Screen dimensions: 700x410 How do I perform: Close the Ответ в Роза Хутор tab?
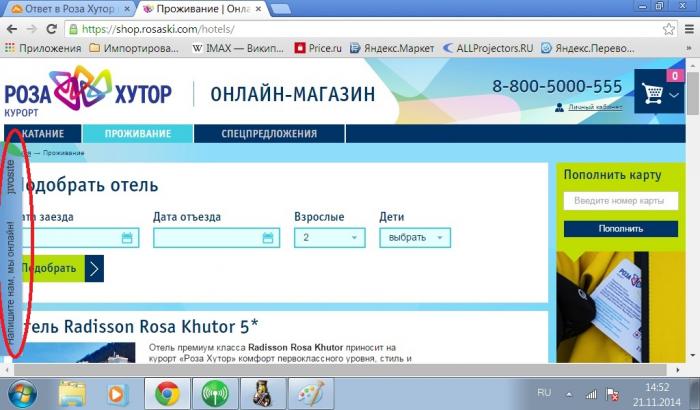point(127,9)
